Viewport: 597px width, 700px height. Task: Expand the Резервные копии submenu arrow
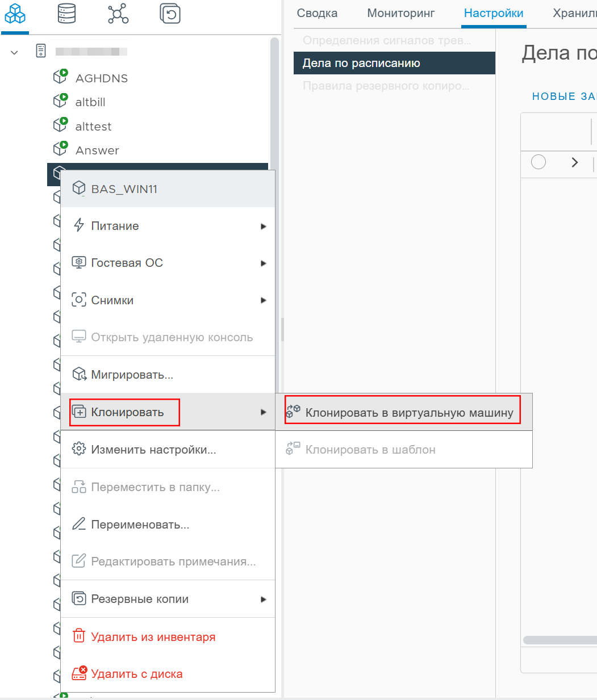tap(263, 600)
